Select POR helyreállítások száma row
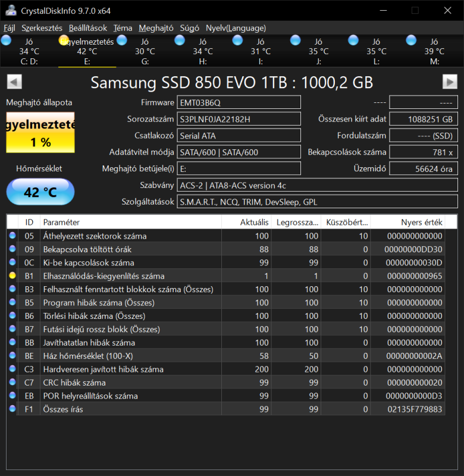Viewport: 464px width, 476px height. click(x=226, y=396)
